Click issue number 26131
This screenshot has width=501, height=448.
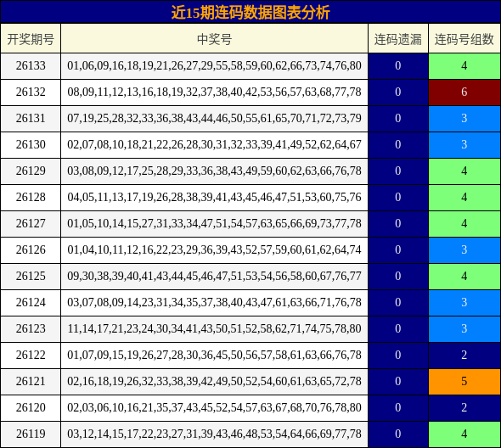click(x=31, y=119)
